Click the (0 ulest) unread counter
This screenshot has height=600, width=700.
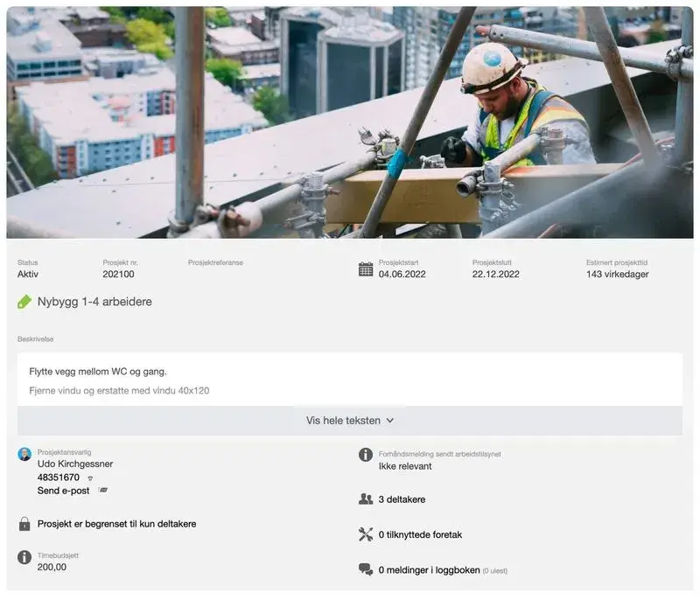click(495, 570)
